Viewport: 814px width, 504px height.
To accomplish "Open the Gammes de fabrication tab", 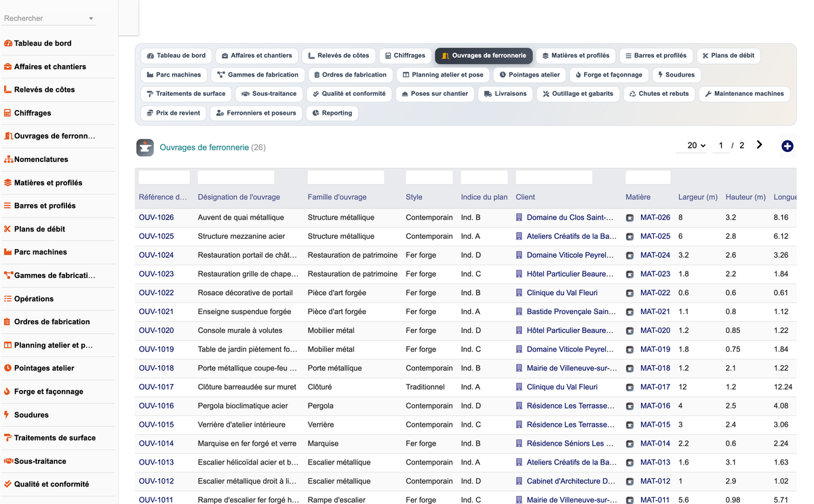I will tap(258, 75).
